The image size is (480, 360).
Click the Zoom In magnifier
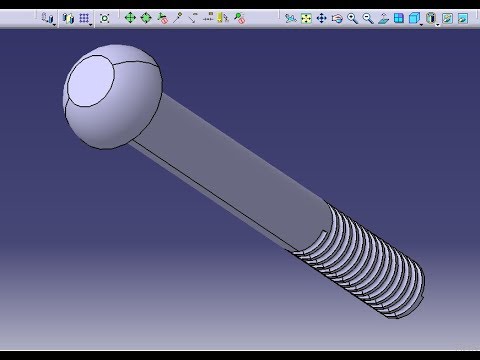pos(352,18)
